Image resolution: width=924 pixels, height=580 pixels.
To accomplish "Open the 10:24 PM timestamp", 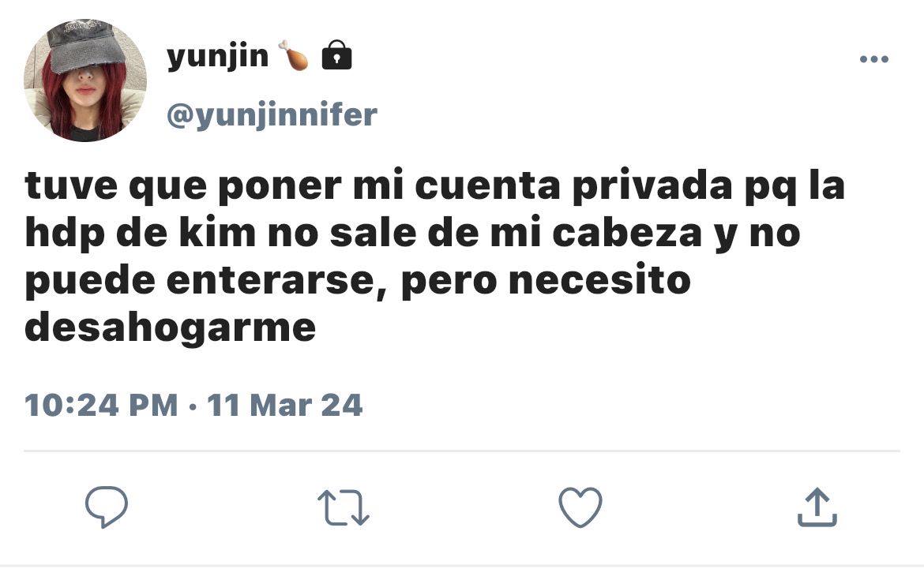I will tap(101, 405).
